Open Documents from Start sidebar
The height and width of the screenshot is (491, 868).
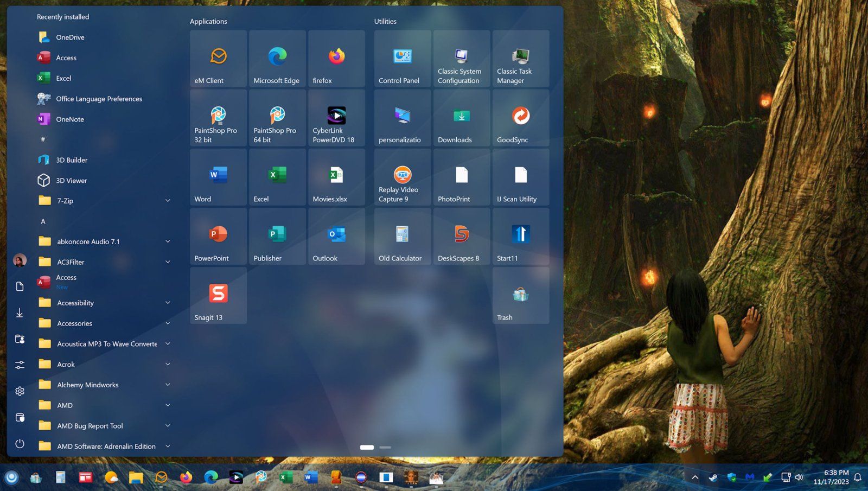(x=20, y=286)
